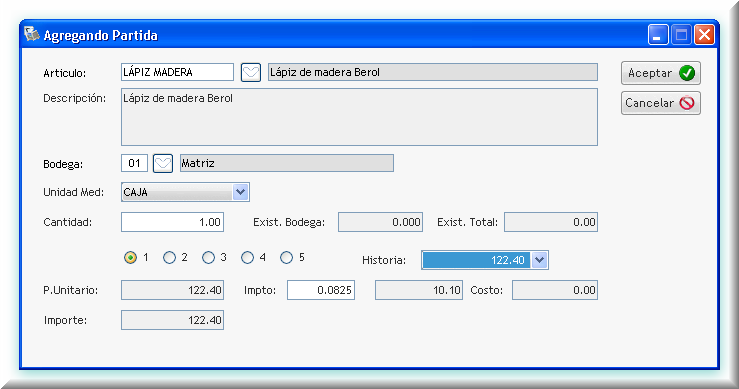This screenshot has width=739, height=389.
Task: Open the Bodega lookup icon button
Action: 163,164
